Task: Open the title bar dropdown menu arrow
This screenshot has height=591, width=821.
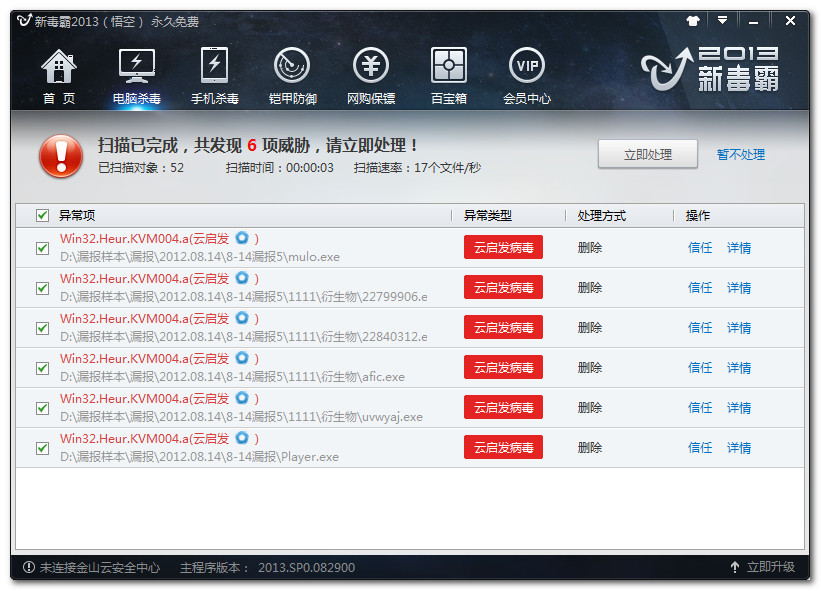Action: tap(723, 20)
